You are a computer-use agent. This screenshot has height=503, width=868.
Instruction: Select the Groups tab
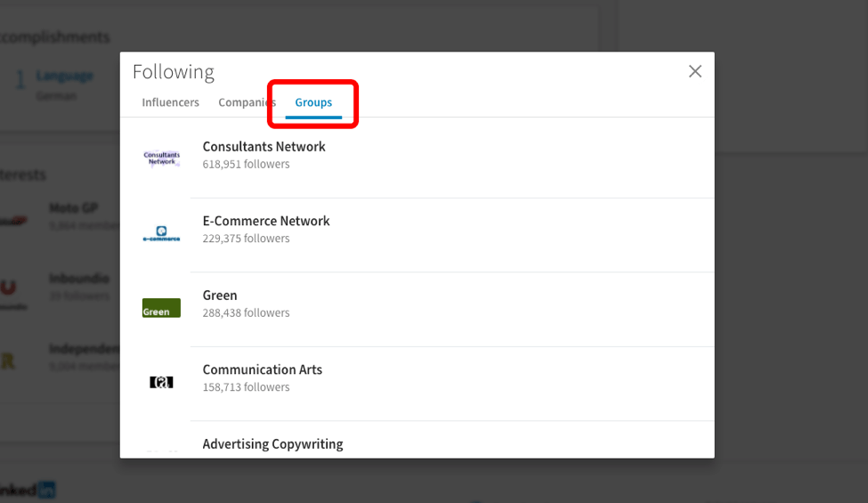[313, 102]
